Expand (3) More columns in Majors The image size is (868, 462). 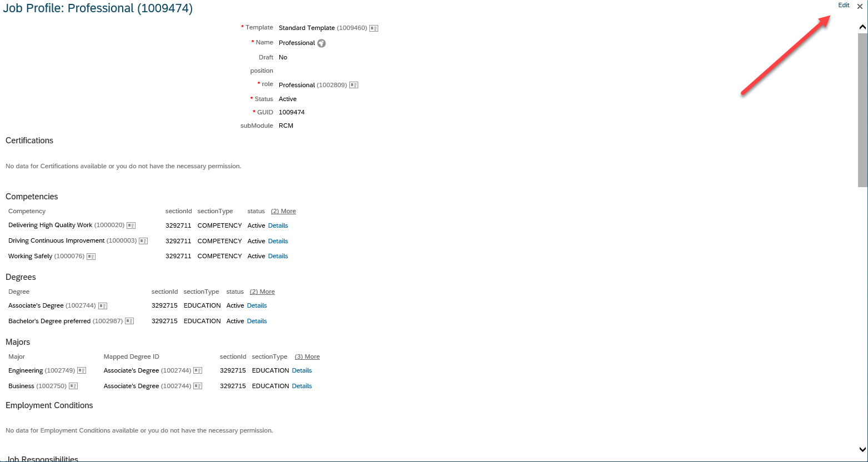(307, 356)
